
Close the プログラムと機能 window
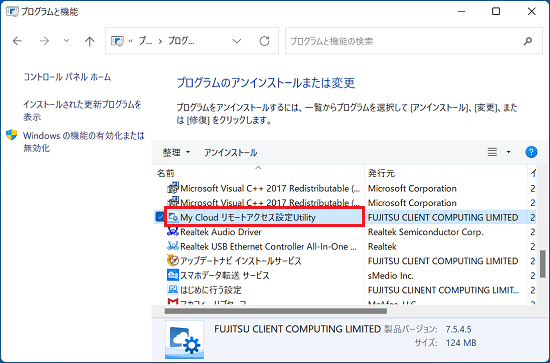tap(532, 12)
